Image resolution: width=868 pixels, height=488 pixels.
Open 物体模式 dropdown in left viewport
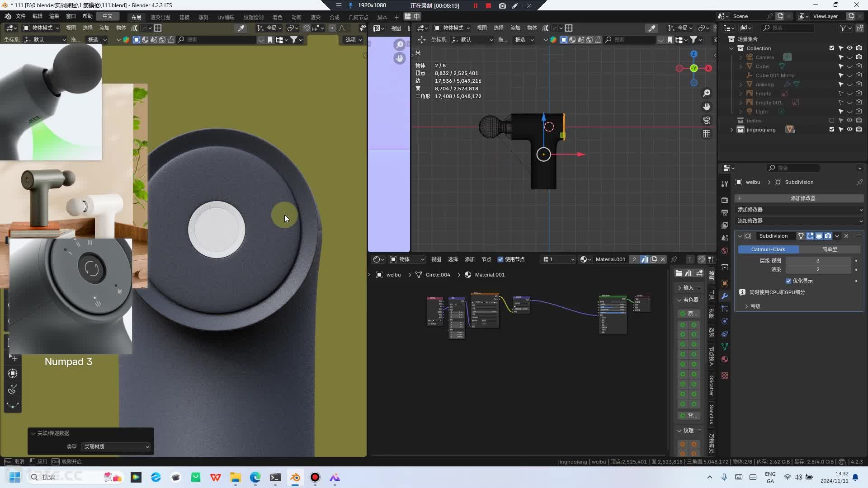click(41, 28)
